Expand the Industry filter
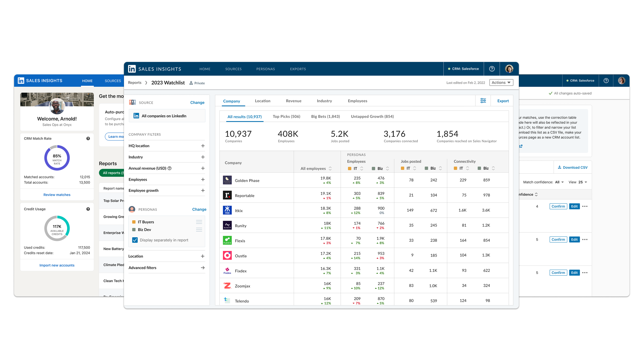This screenshot has width=644, height=362. click(203, 157)
